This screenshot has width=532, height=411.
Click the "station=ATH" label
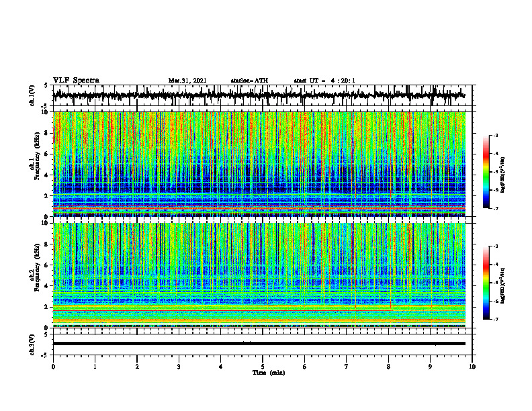(249, 81)
